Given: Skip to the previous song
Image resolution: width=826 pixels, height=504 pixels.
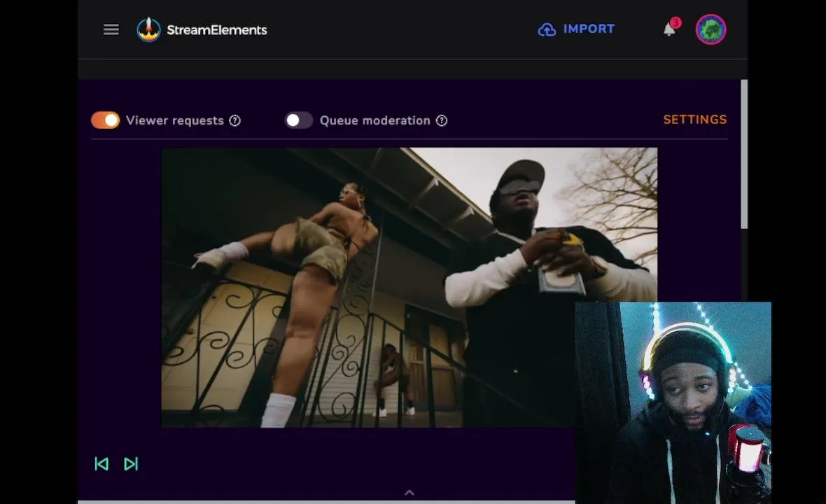Looking at the screenshot, I should click(x=101, y=463).
